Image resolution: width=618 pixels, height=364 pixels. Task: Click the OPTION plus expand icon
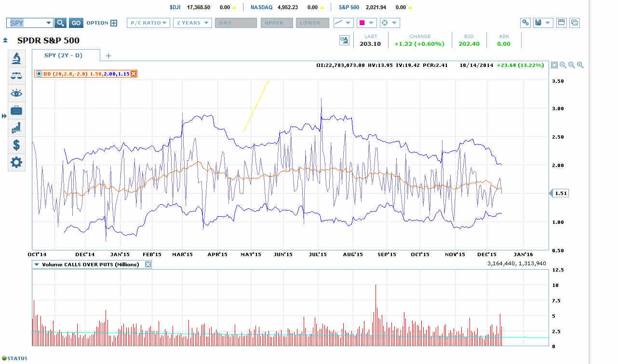[114, 23]
